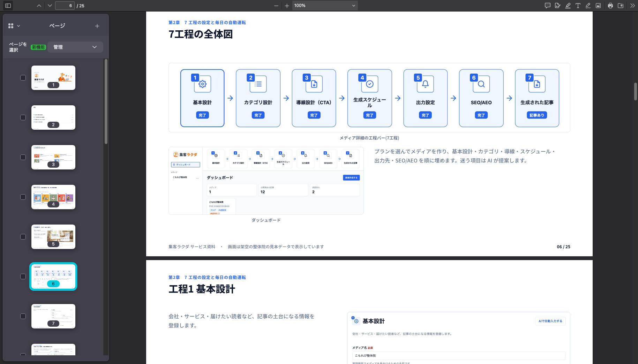Check the checkbox for page 3
The height and width of the screenshot is (364, 638).
[x=23, y=157]
